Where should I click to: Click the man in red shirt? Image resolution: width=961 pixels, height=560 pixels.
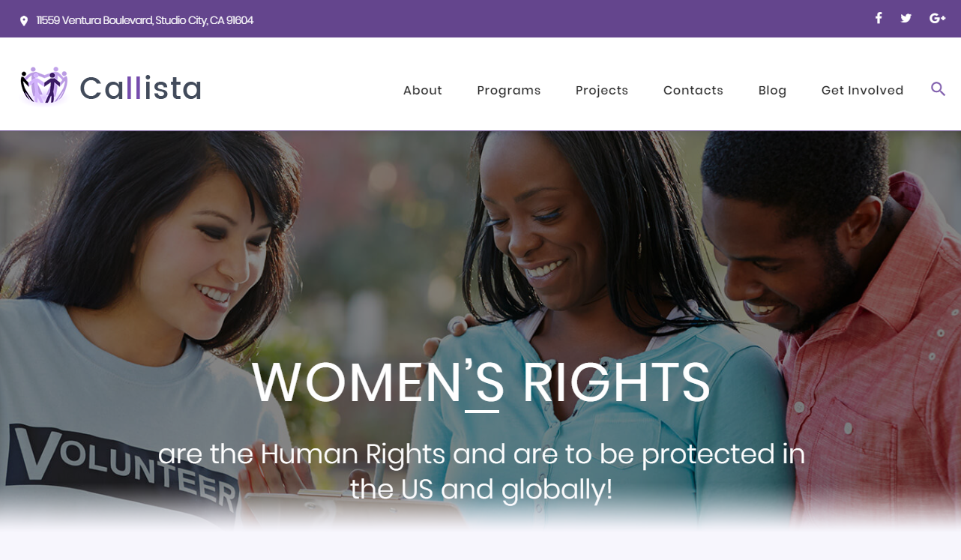[840, 315]
